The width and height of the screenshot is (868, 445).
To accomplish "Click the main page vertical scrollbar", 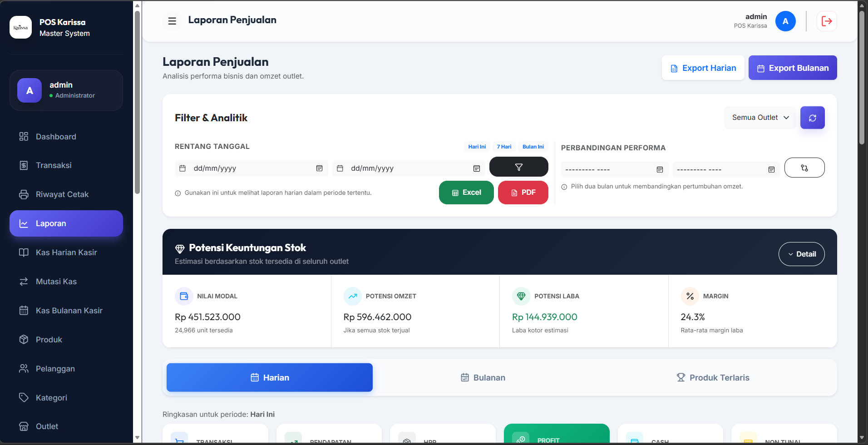I will pyautogui.click(x=862, y=77).
